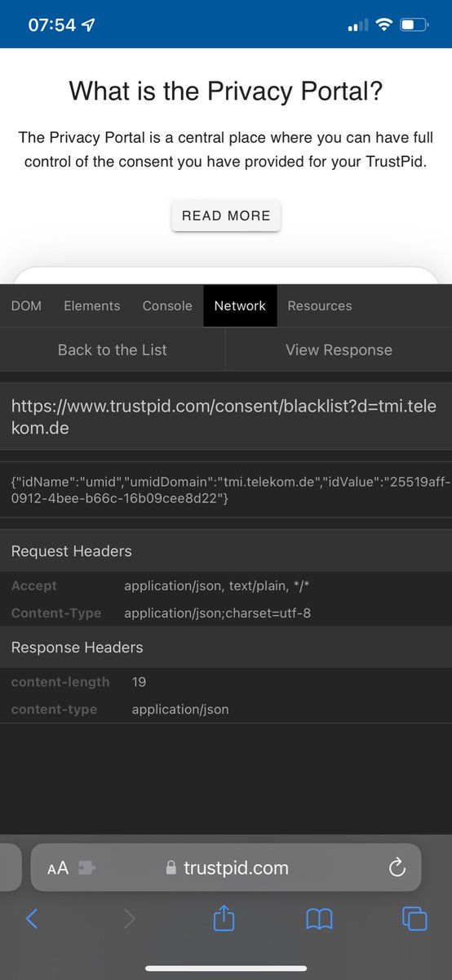Switch to the Elements tab
The height and width of the screenshot is (980, 452).
click(92, 305)
